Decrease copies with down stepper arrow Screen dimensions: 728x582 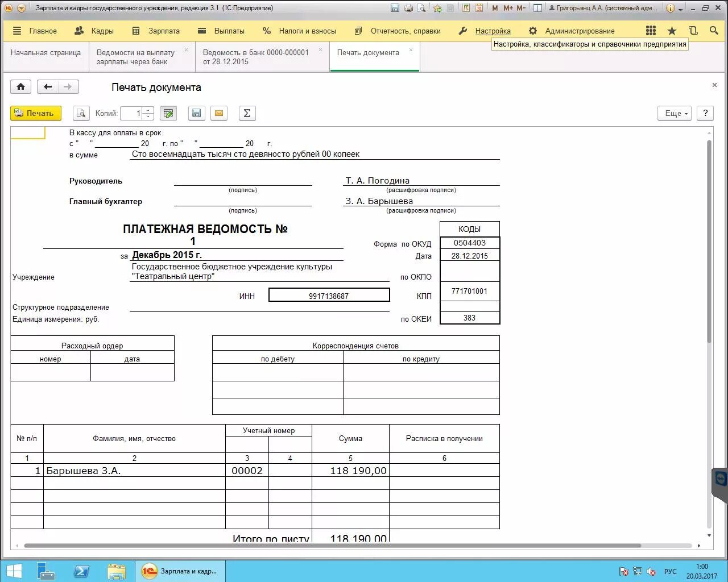tap(148, 117)
